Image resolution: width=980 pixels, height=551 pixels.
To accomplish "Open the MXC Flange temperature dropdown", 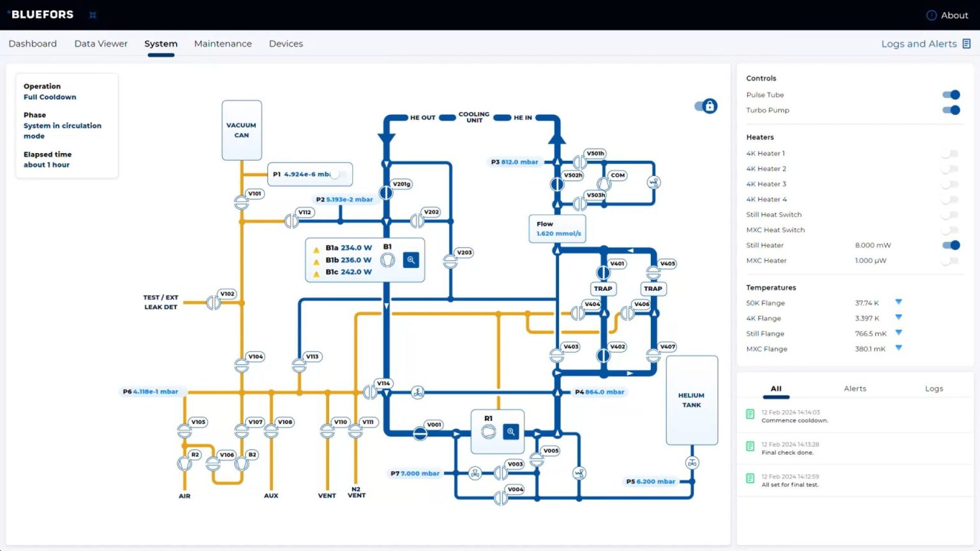I will click(899, 348).
